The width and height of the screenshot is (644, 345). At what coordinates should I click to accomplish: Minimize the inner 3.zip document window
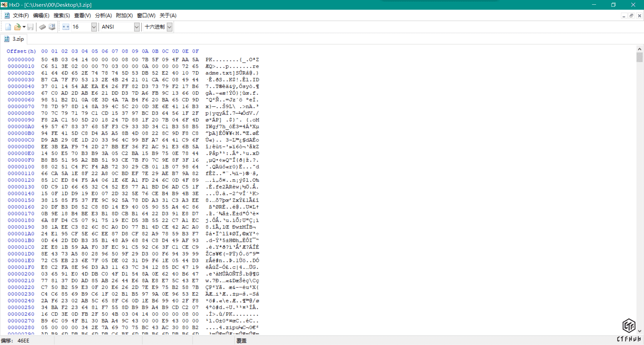coord(624,16)
